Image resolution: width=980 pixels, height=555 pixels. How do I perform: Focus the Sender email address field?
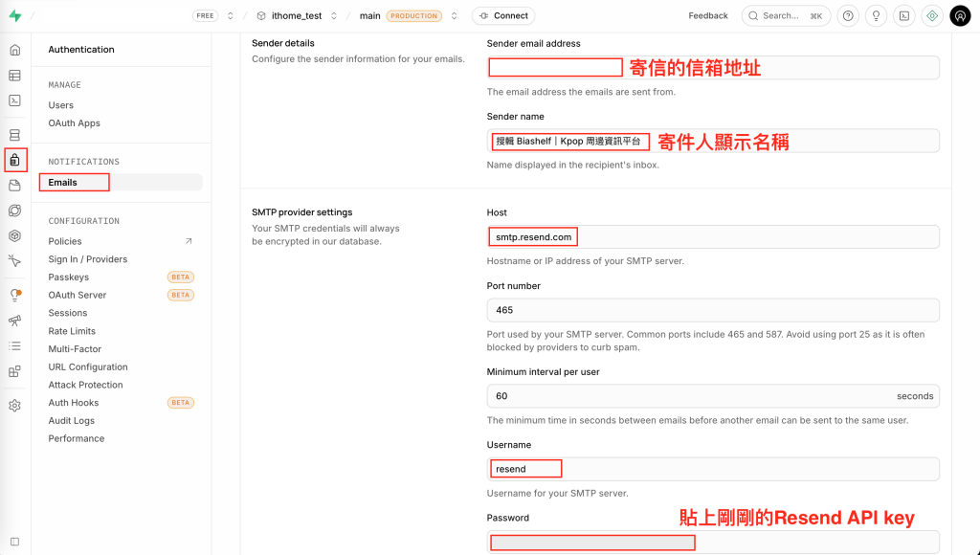click(713, 68)
